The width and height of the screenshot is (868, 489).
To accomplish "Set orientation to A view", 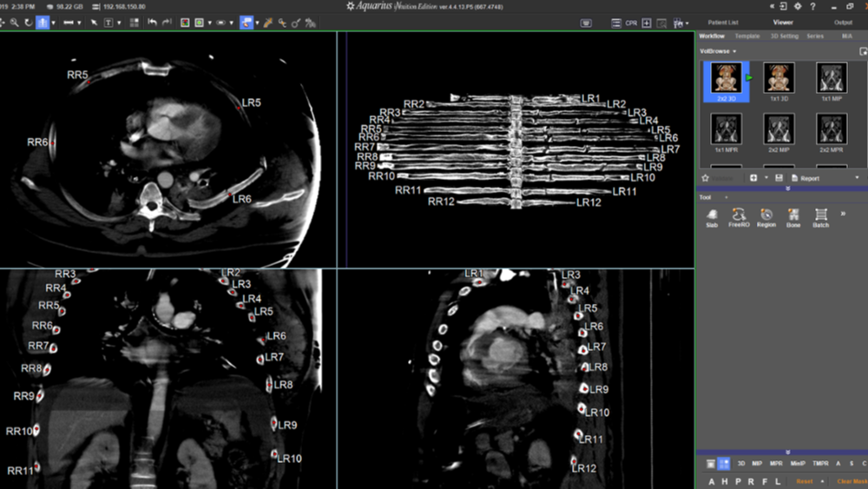I will tap(712, 481).
